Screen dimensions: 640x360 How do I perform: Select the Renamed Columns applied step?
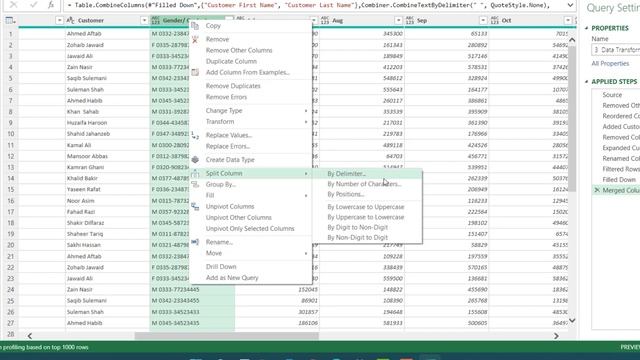pos(621,158)
